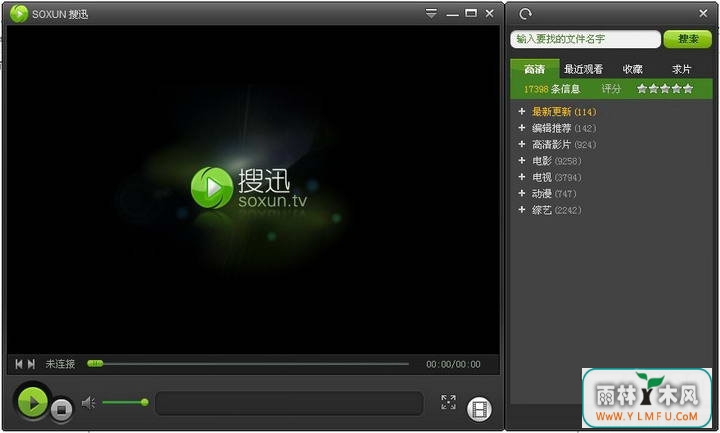Viewport: 720px width, 433px height.
Task: Skip to the next track
Action: click(31, 364)
